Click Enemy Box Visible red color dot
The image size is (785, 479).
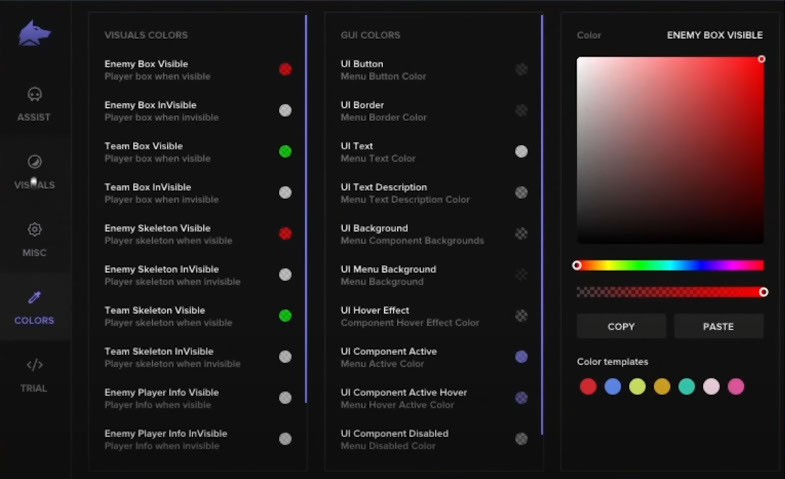pyautogui.click(x=285, y=69)
